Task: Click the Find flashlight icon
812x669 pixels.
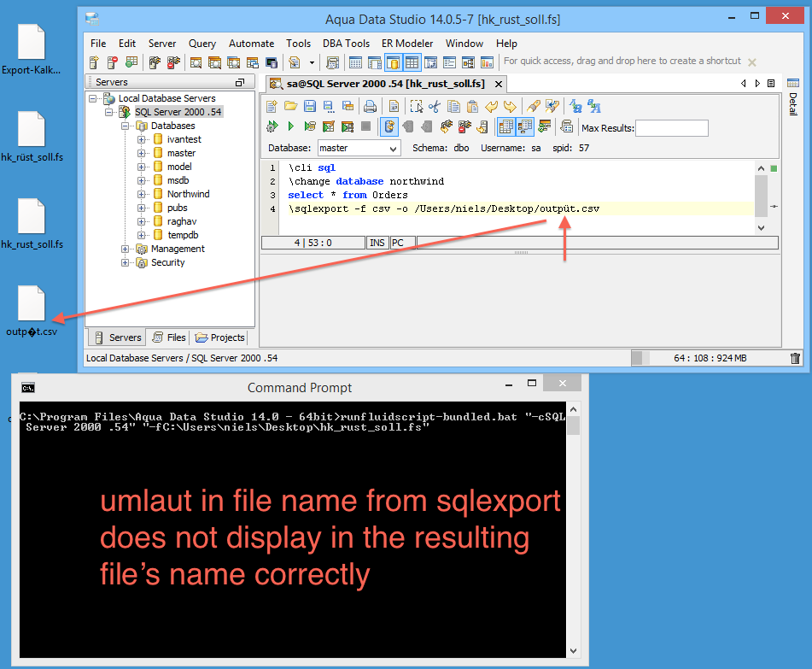Action: coord(534,106)
